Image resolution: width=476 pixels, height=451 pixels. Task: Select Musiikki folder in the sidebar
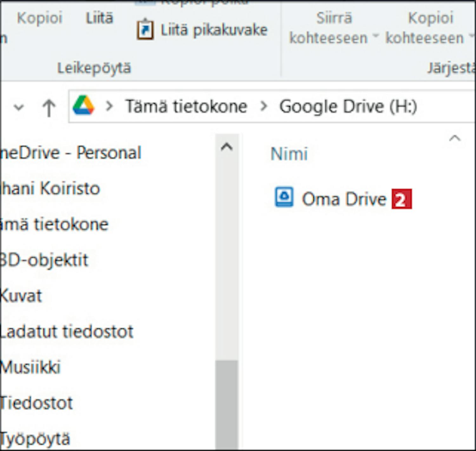30,368
